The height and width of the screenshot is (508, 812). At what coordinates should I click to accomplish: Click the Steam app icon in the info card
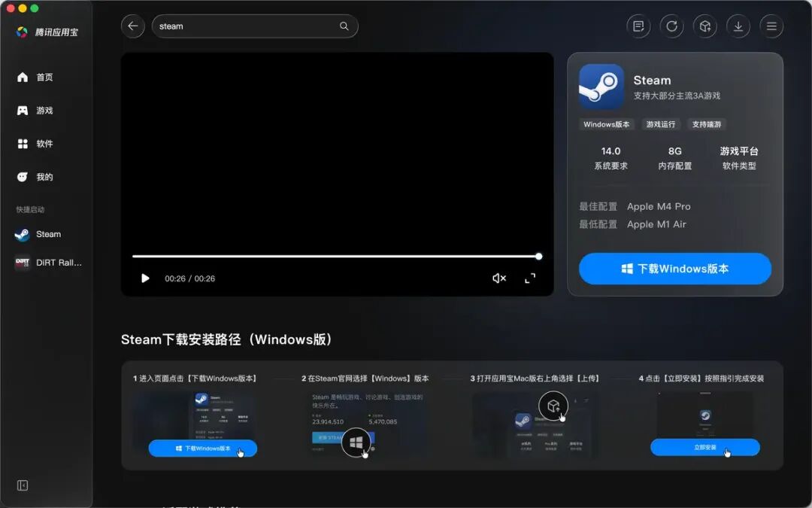pyautogui.click(x=601, y=87)
